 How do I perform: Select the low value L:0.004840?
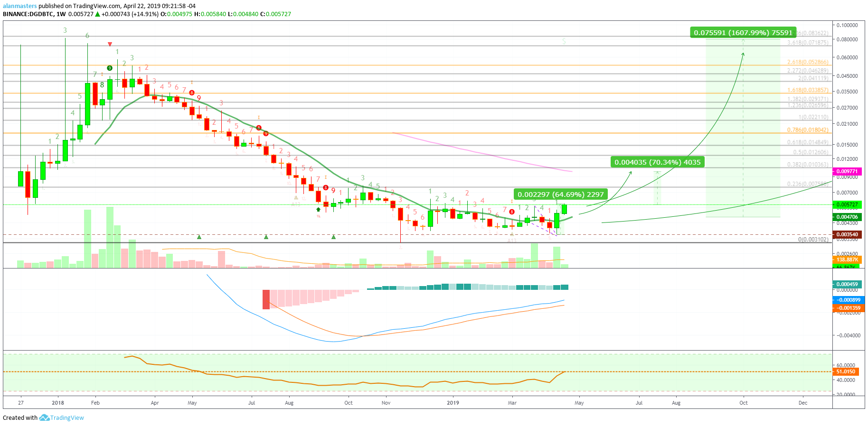[243, 14]
